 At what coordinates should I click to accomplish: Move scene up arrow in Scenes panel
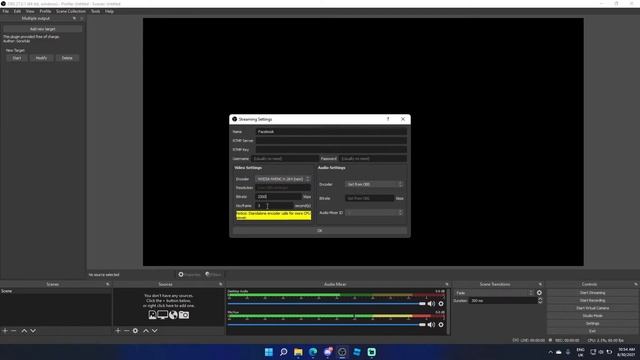[24, 331]
